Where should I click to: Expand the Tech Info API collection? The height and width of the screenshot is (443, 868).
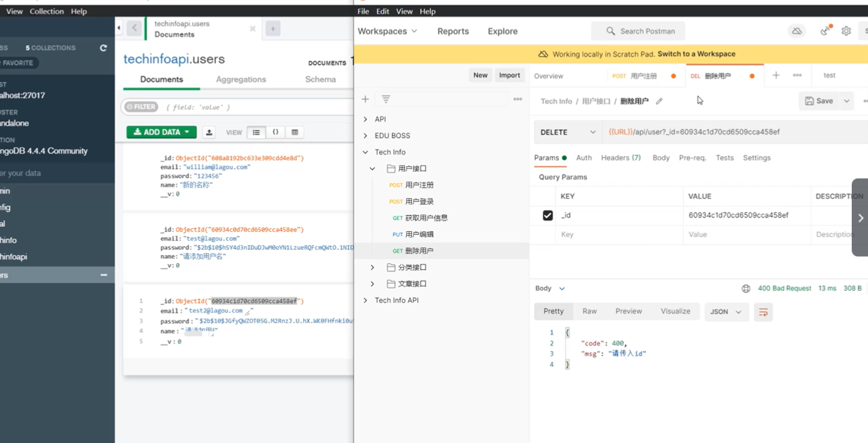(366, 301)
